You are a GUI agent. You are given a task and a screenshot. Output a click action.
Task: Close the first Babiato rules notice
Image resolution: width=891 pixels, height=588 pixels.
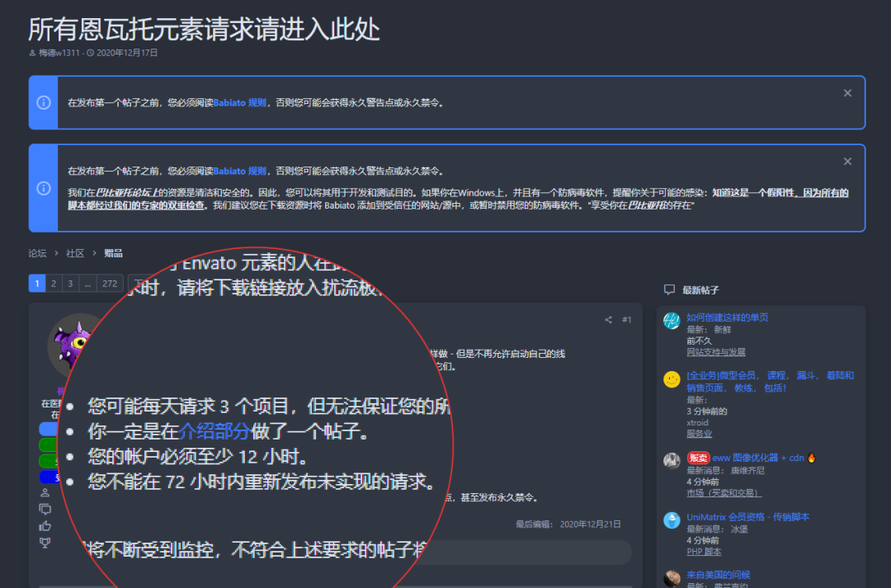[x=847, y=93]
